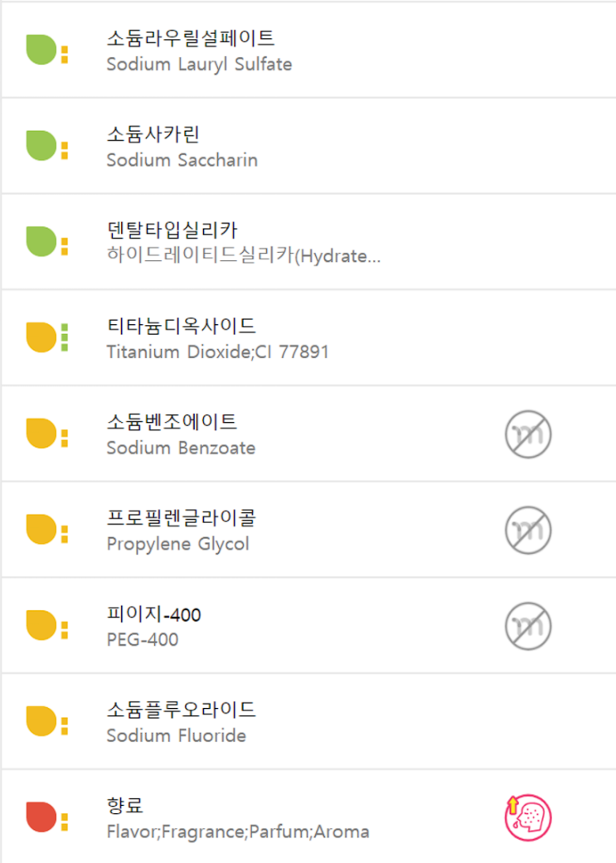Click crossed-out icon on Propylene Glycol row
Screen dimensions: 616x863
click(528, 530)
